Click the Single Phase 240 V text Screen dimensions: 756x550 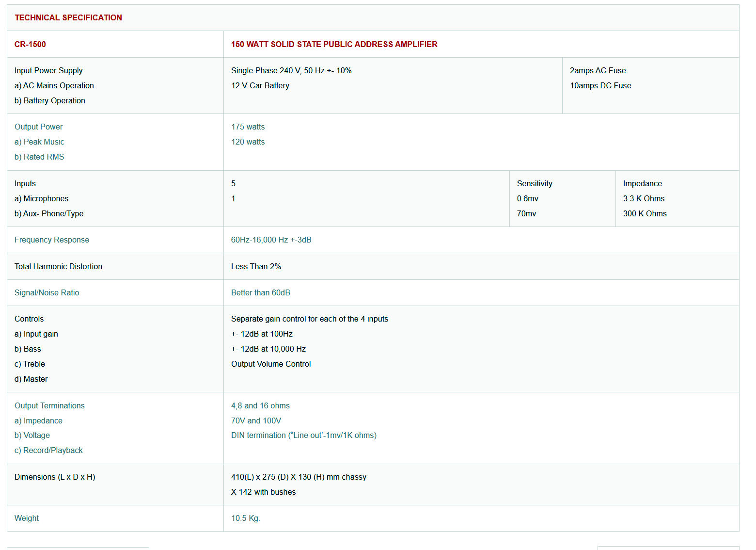[291, 70]
